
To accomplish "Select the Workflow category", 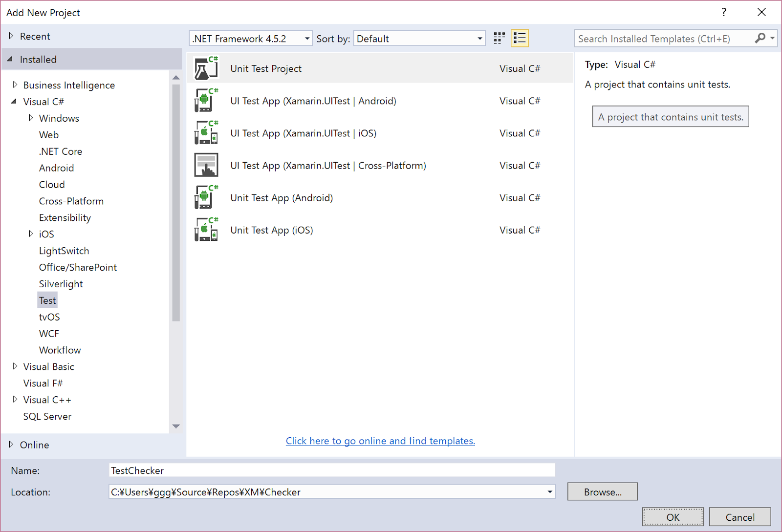I will [x=60, y=350].
